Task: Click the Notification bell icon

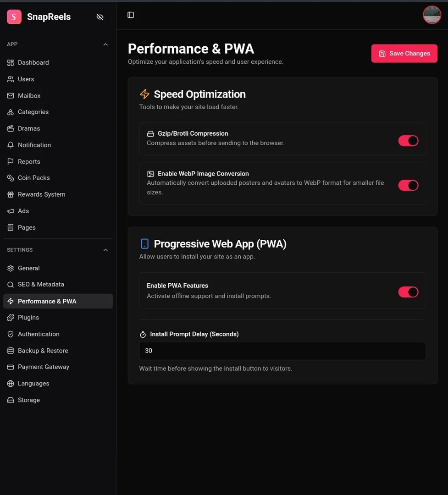Action: point(11,145)
